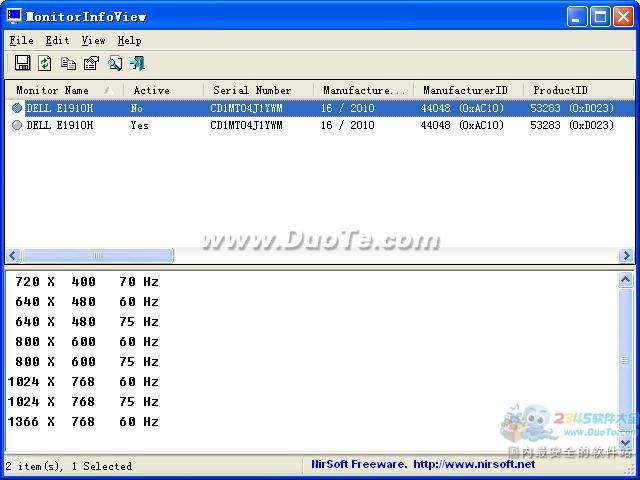Sort by the Monitor Name column header
The height and width of the screenshot is (480, 640).
coord(64,90)
